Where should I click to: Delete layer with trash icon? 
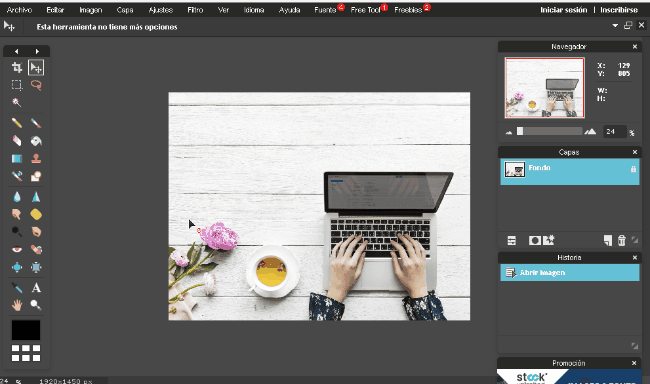(621, 241)
